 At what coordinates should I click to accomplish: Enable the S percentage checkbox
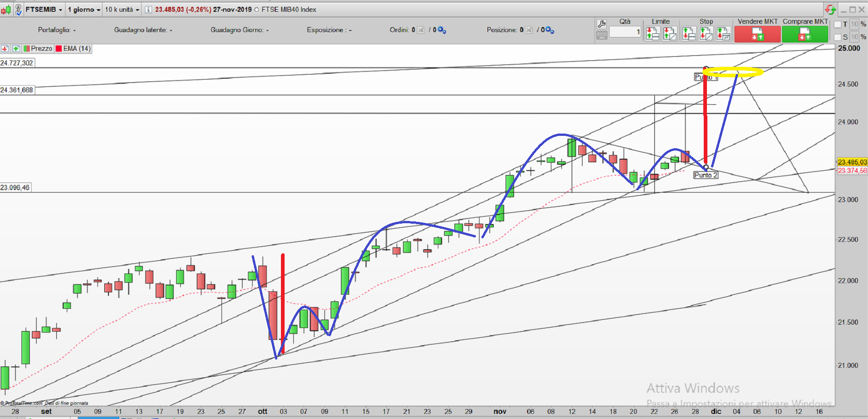838,37
